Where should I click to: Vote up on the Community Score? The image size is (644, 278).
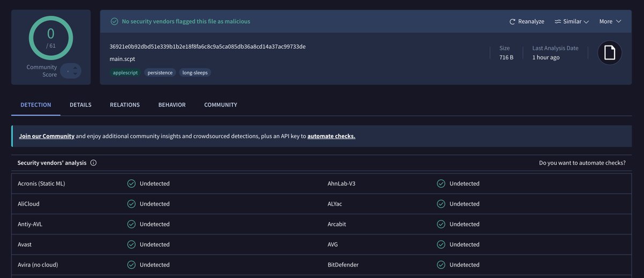75,67
